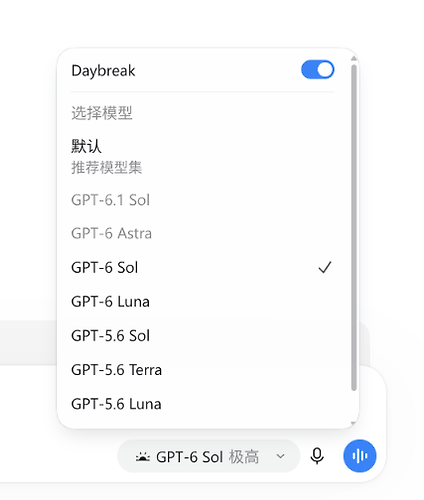Image resolution: width=424 pixels, height=500 pixels.
Task: Click the scrollbar up arrow
Action: (x=354, y=58)
